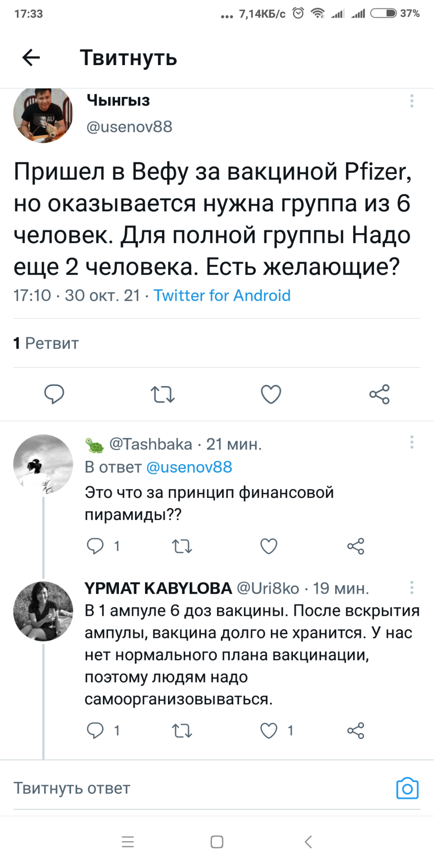Like the main tweet by @usenov88
This screenshot has width=434, height=868.
point(271,394)
